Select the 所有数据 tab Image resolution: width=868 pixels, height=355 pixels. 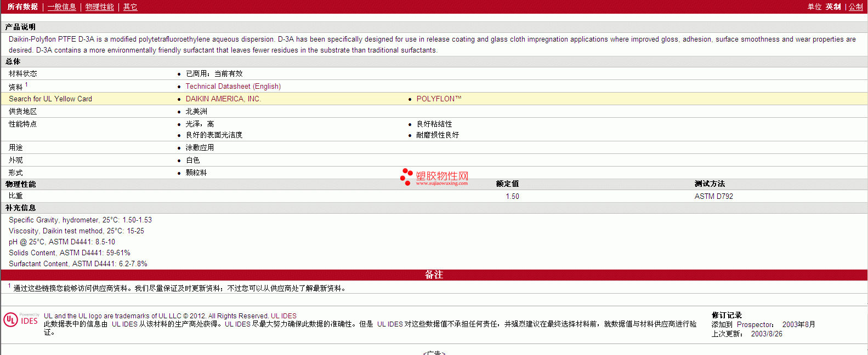[22, 7]
